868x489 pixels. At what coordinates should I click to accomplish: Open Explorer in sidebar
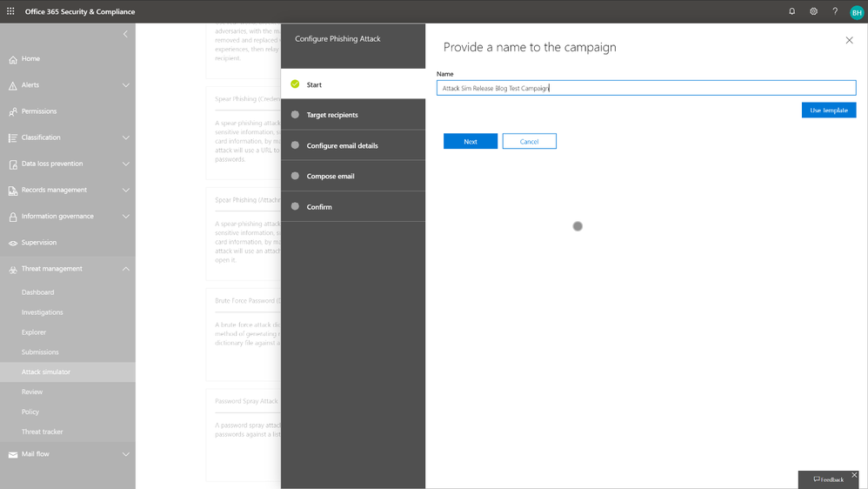(34, 332)
